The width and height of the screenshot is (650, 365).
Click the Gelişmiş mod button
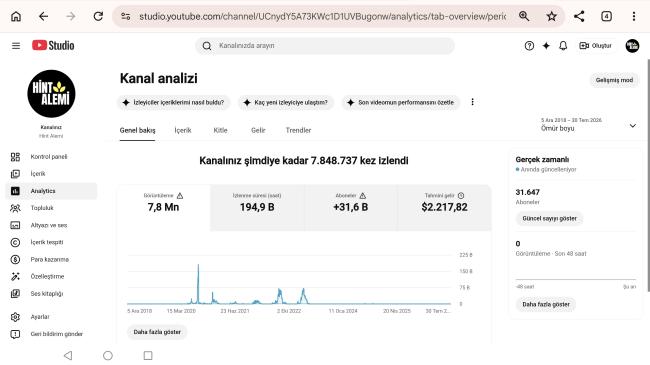614,80
